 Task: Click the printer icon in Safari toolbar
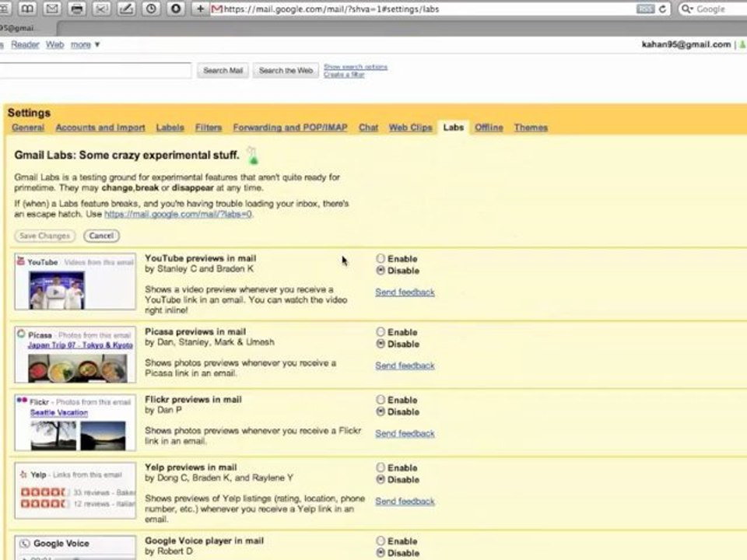(77, 9)
